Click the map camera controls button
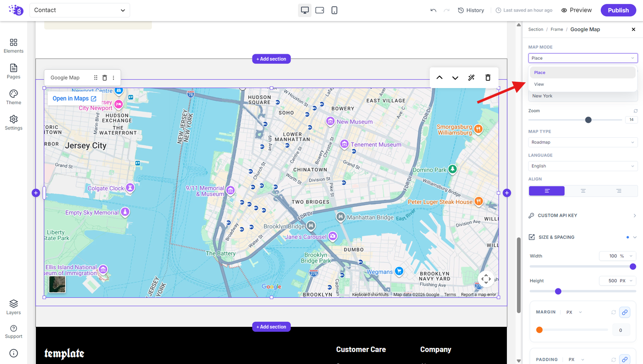This screenshot has height=364, width=643. [486, 279]
